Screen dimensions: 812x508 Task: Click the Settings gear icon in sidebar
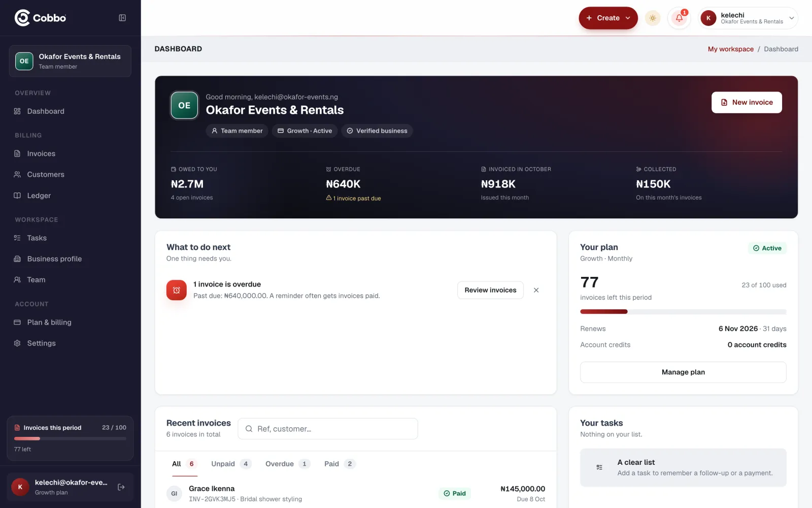17,343
